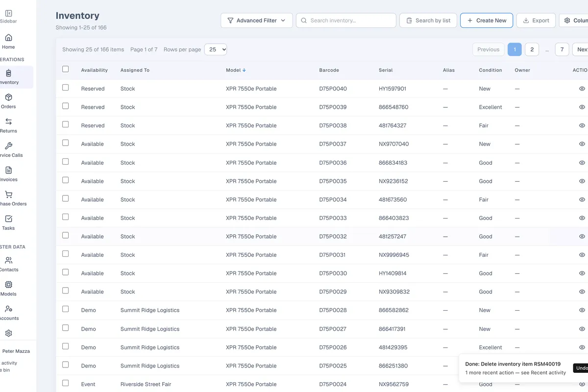Open settings gear in sidebar
The width and height of the screenshot is (588, 392).
click(8, 333)
